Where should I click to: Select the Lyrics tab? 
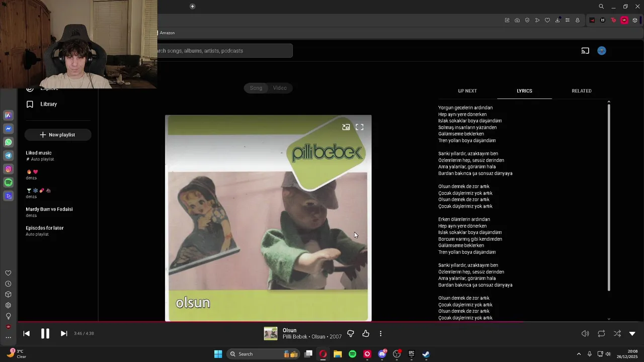point(524,91)
